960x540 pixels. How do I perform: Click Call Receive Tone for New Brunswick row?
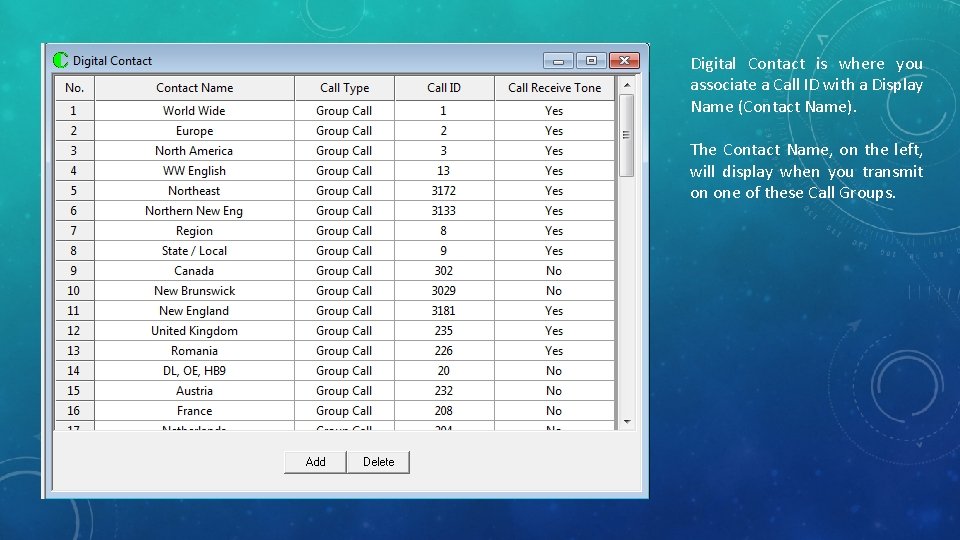pos(555,291)
